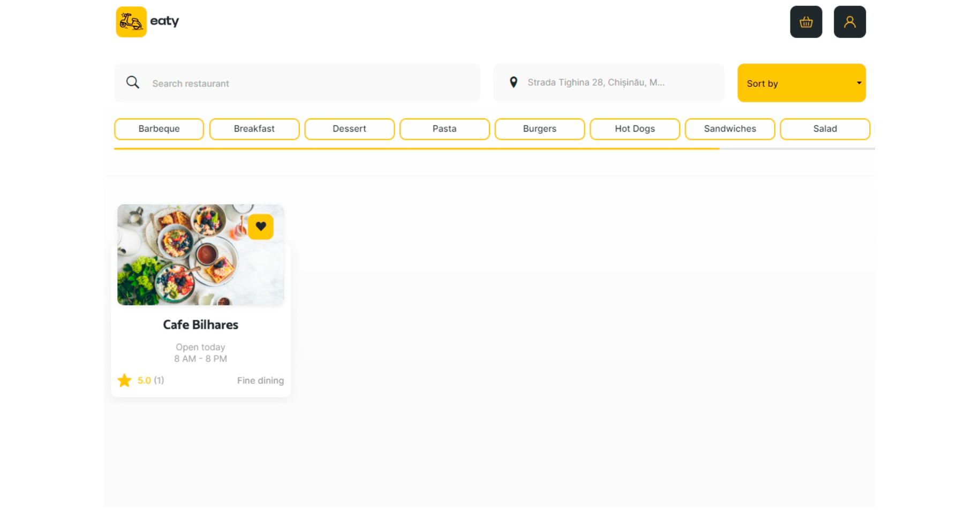Open the shopping basket
The width and height of the screenshot is (980, 512).
pyautogui.click(x=806, y=22)
